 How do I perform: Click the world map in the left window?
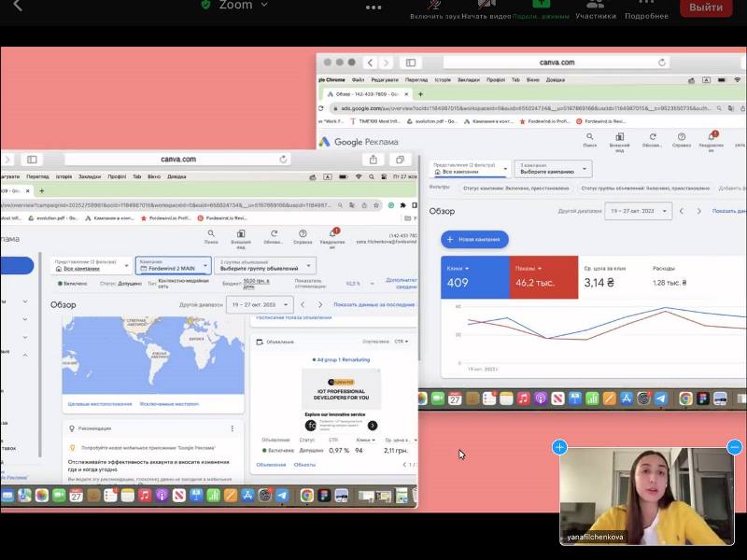[x=153, y=355]
